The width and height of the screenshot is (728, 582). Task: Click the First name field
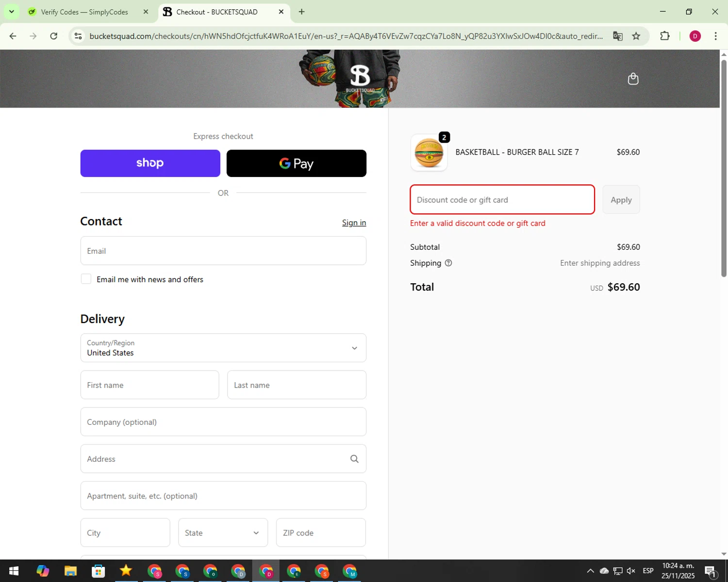[x=149, y=385]
